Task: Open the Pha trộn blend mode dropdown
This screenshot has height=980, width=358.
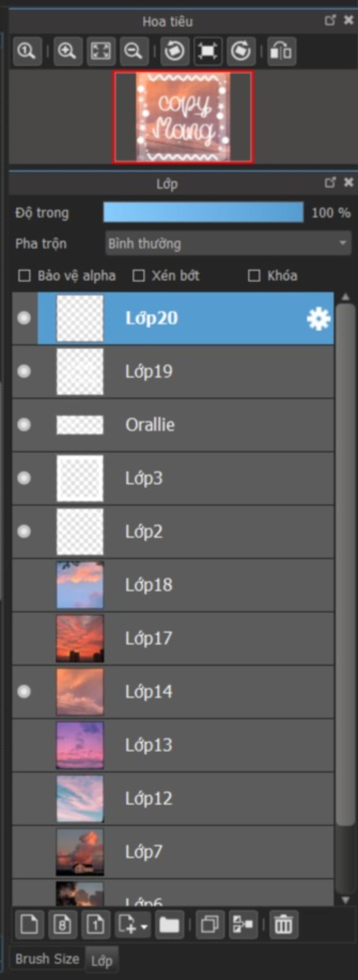Action: point(228,243)
